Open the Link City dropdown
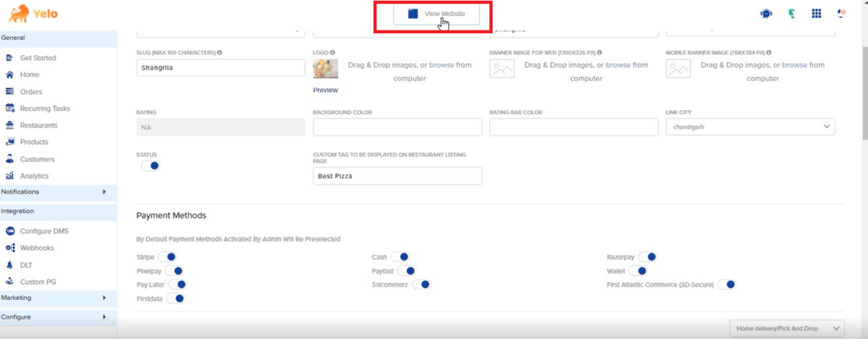This screenshot has width=868, height=339. click(x=750, y=127)
